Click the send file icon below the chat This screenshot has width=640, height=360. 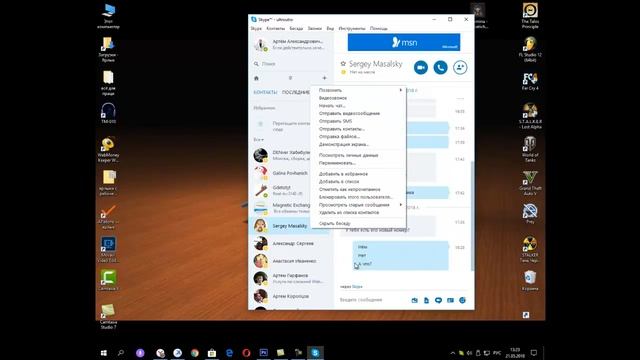coord(427,300)
